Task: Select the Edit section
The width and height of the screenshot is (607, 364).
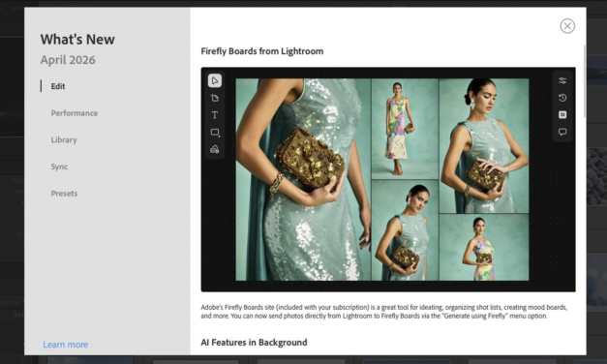Action: (x=58, y=86)
